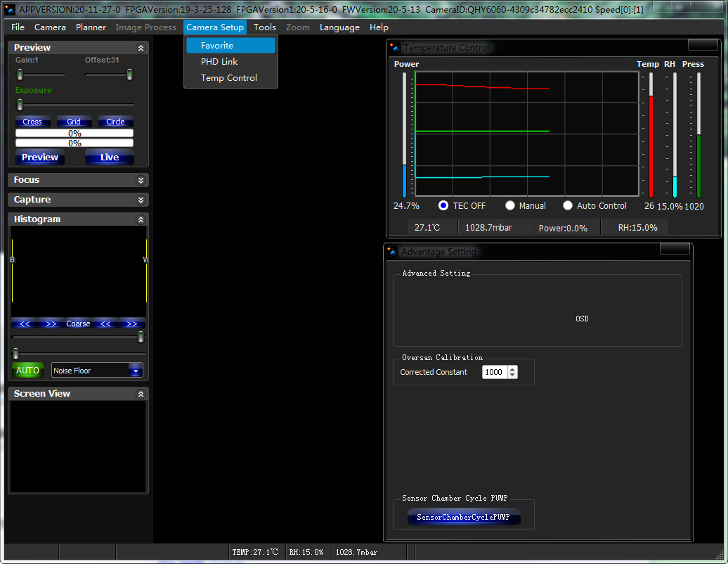728x564 pixels.
Task: Click the first << button left of Coarse
Action: [x=25, y=323]
